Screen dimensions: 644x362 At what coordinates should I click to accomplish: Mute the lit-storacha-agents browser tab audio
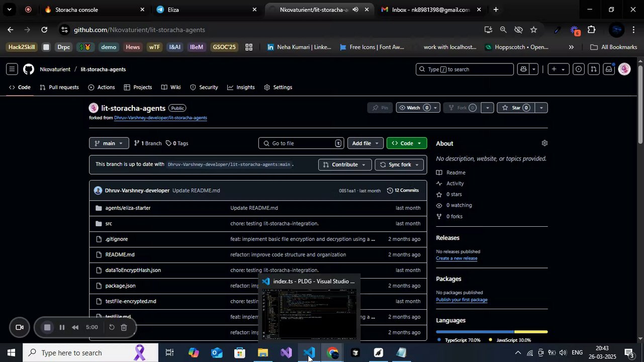[x=355, y=10]
